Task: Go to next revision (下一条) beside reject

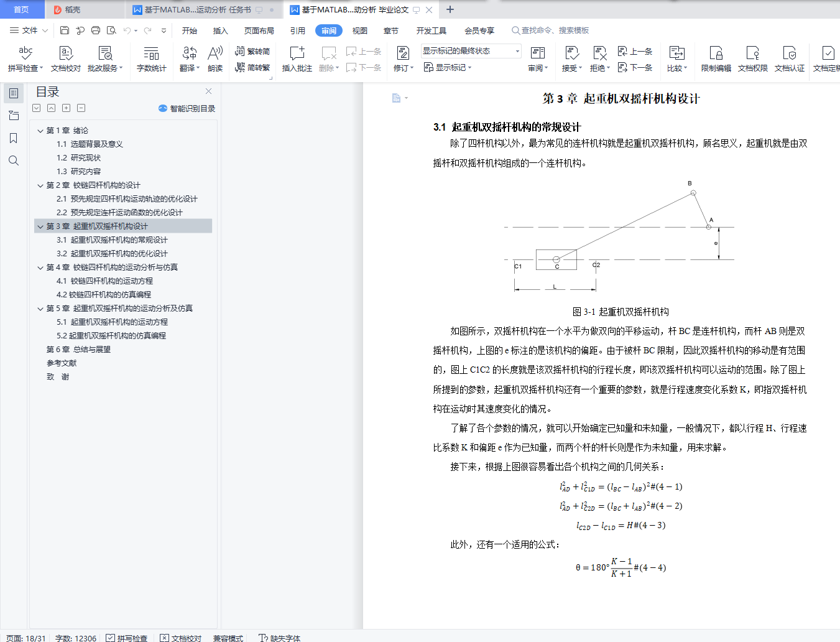Action: 635,67
